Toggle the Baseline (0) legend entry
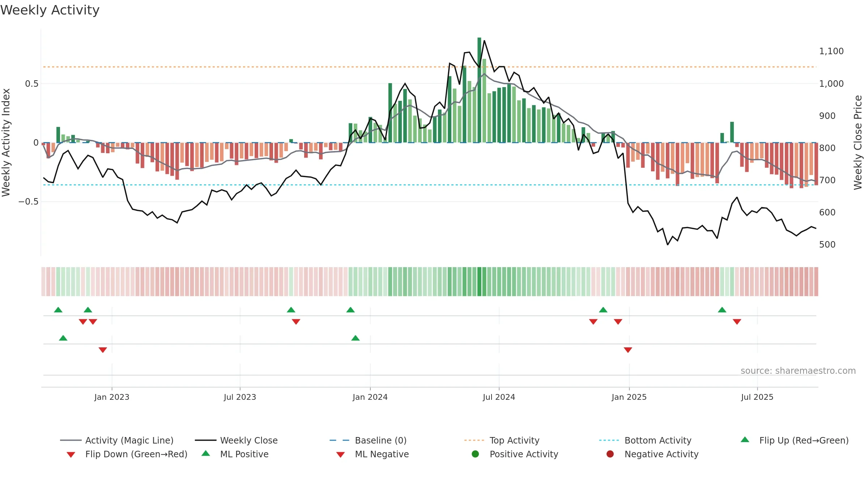This screenshot has width=868, height=488. [368, 440]
